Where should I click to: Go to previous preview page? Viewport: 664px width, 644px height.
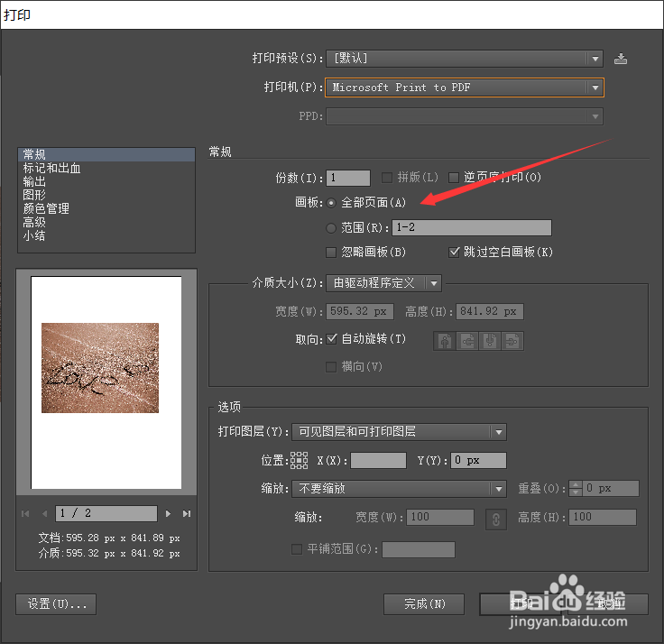(44, 513)
